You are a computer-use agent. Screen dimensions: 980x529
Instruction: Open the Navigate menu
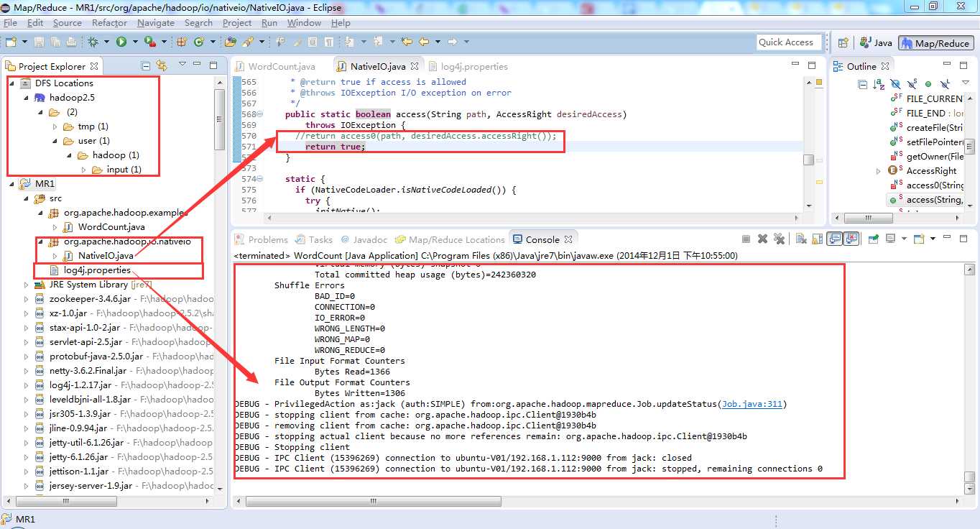156,22
